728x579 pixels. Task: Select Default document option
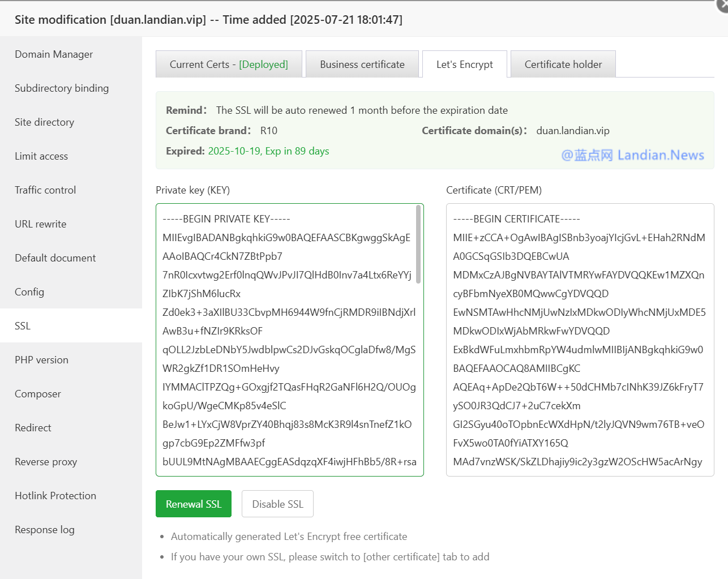click(x=55, y=258)
